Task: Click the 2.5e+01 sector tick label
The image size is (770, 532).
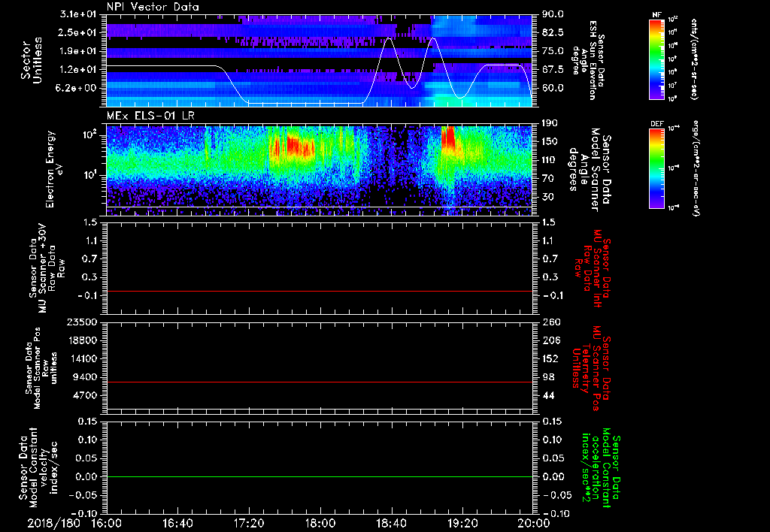Action: (77, 32)
